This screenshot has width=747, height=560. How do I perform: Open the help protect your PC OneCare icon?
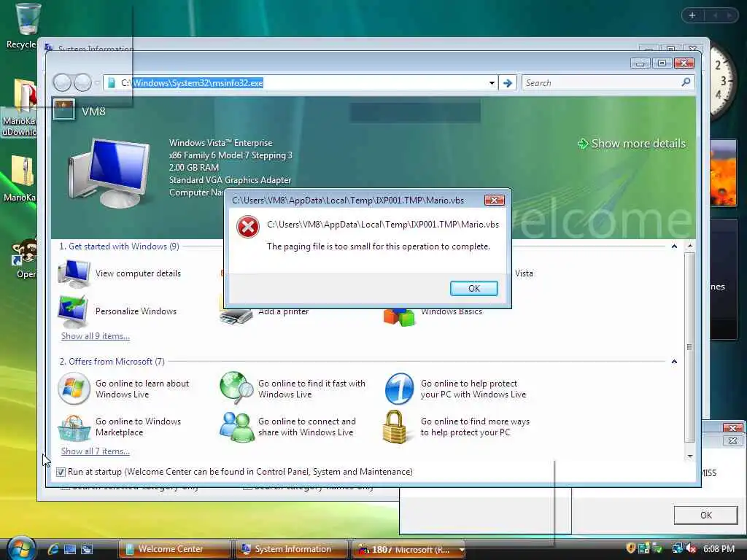point(399,389)
